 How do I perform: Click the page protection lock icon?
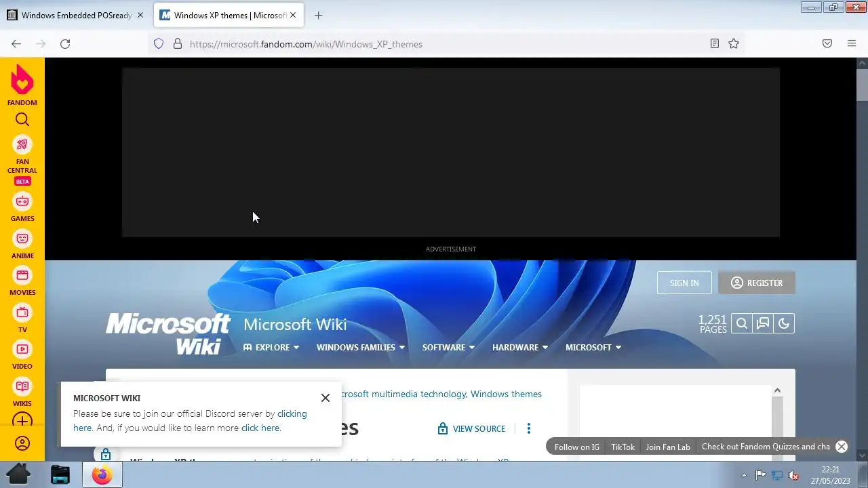pos(106,454)
